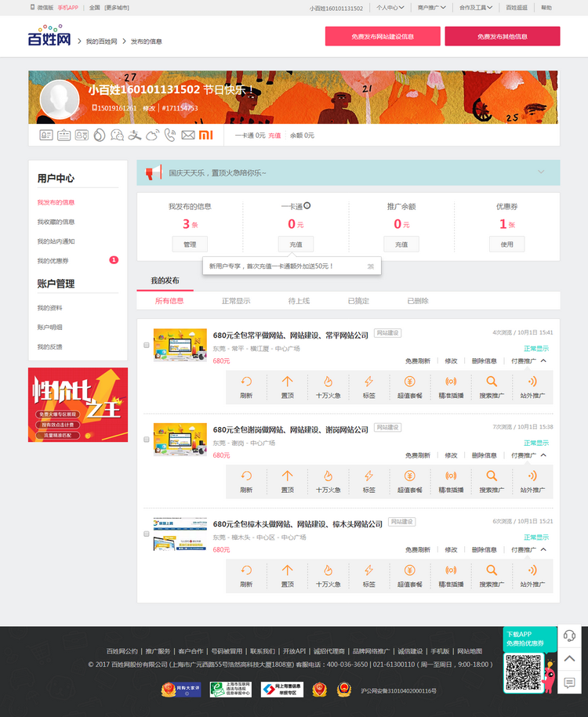Expand the 国庆天天乐 announcement banner
This screenshot has width=588, height=717.
[540, 172]
